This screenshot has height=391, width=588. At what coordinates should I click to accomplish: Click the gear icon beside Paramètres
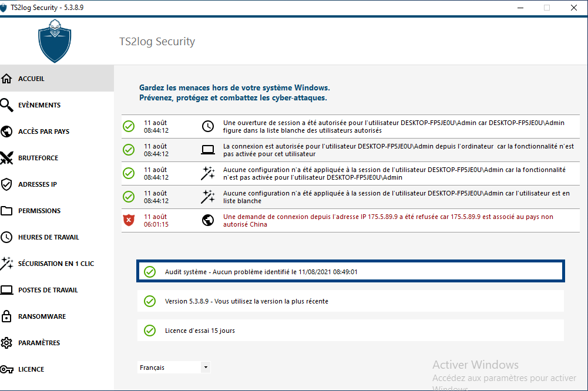(6, 343)
